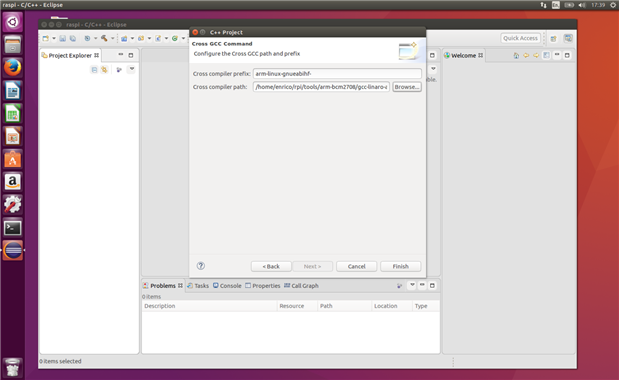Screen dimensions: 619x380
Task: Click the New C/C++ Project toolbar icon
Action: click(x=124, y=38)
